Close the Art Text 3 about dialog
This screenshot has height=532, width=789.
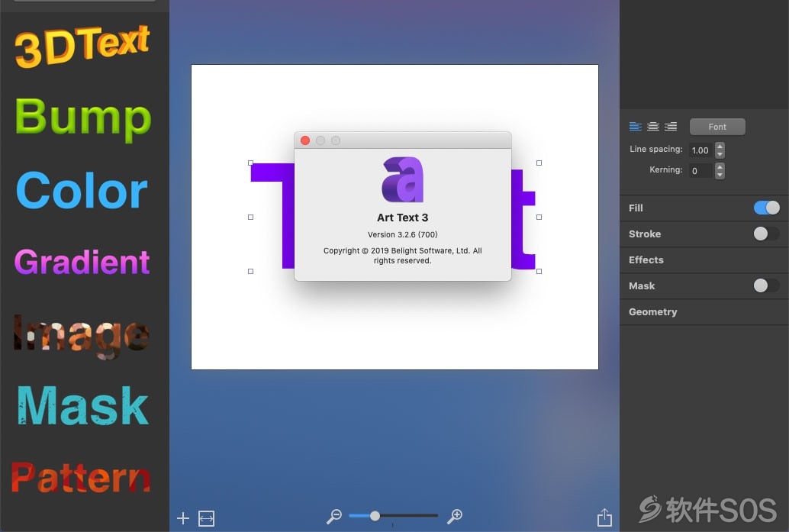click(x=305, y=140)
